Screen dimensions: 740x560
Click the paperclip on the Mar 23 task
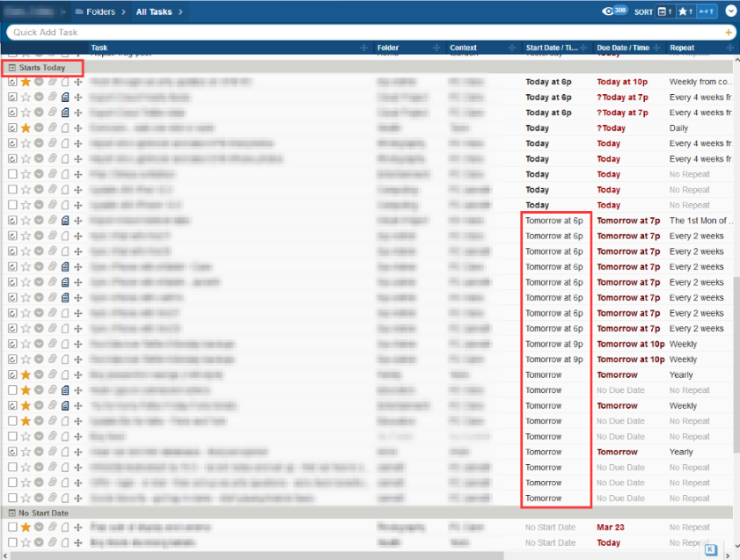tap(53, 527)
